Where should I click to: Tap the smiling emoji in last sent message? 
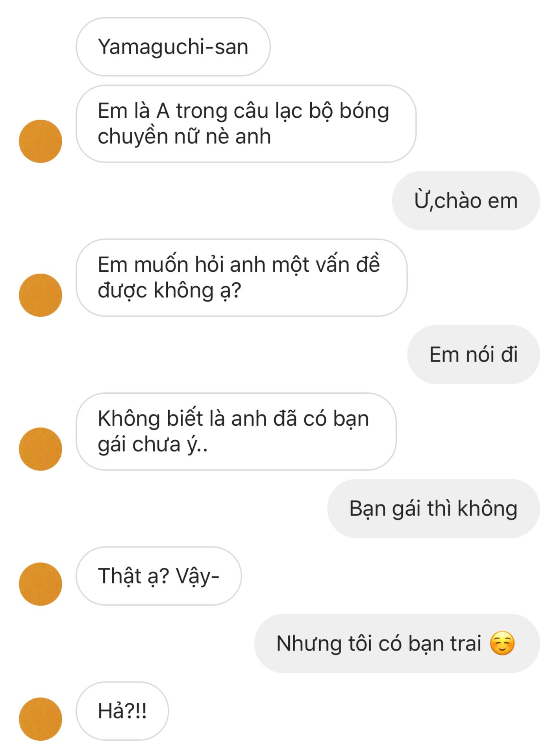502,643
